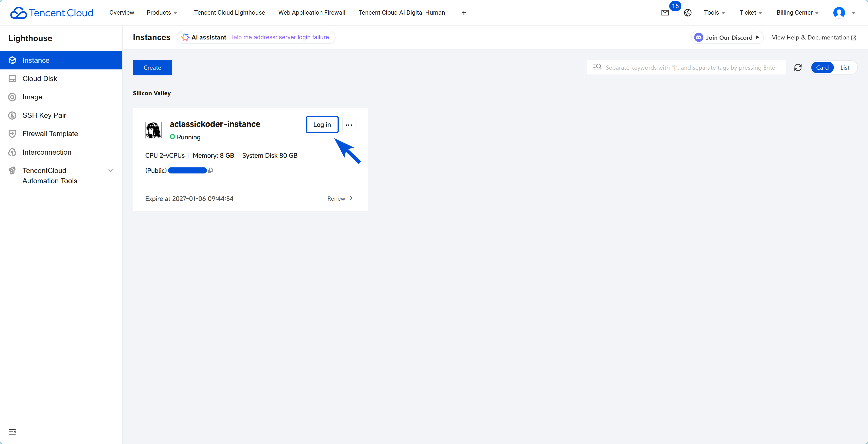
Task: Click the SSH Key Pair sidebar icon
Action: 12,115
